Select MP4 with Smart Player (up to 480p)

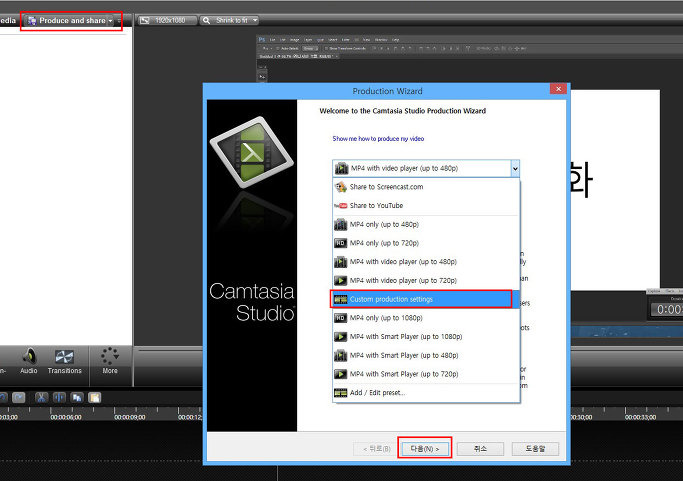click(426, 356)
